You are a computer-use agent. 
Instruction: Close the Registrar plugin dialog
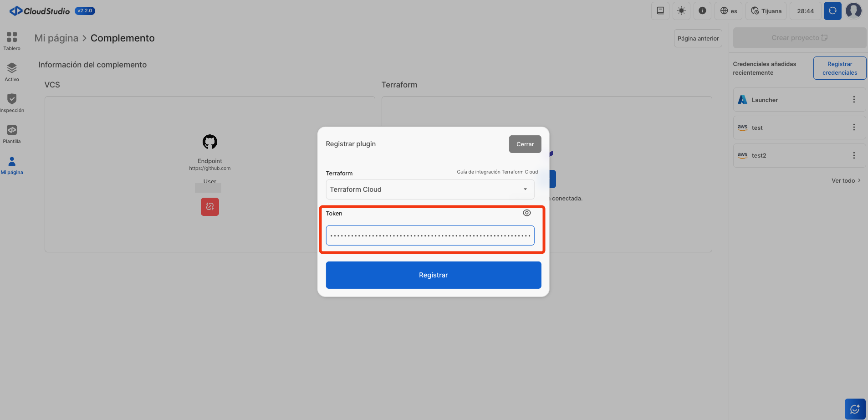click(525, 144)
